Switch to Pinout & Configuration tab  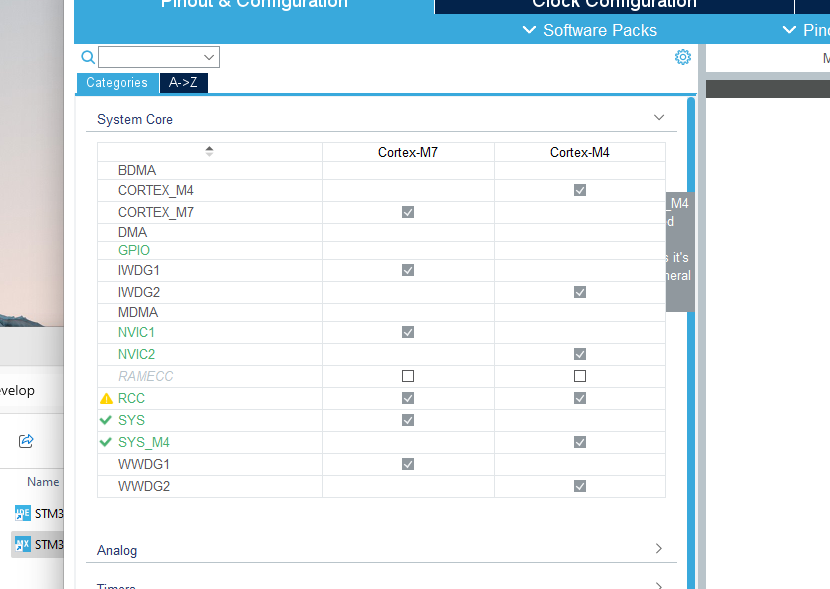coord(254,5)
